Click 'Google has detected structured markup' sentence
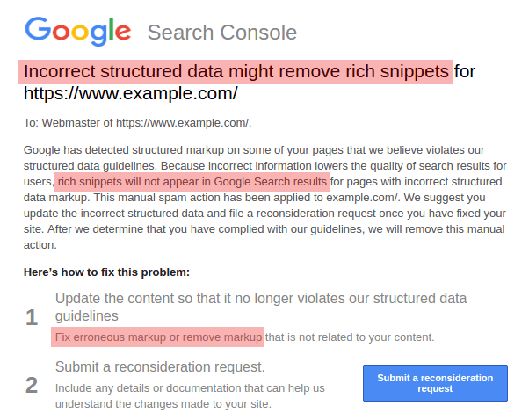The image size is (529, 420). pyautogui.click(x=149, y=150)
